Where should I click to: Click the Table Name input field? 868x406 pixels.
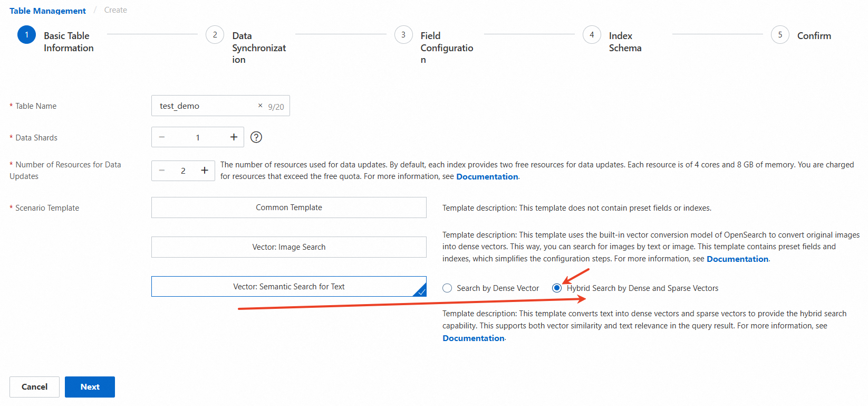(206, 106)
